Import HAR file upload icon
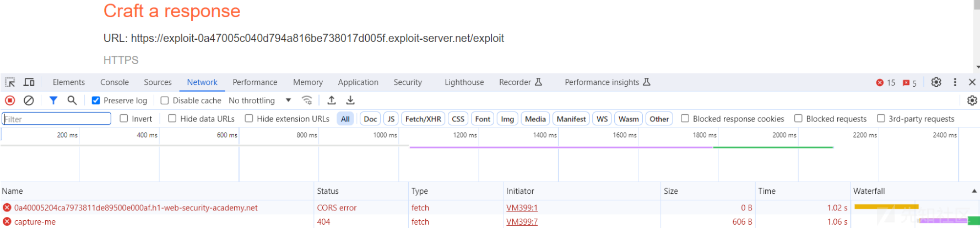Screen dimensions: 980x228 332,100
